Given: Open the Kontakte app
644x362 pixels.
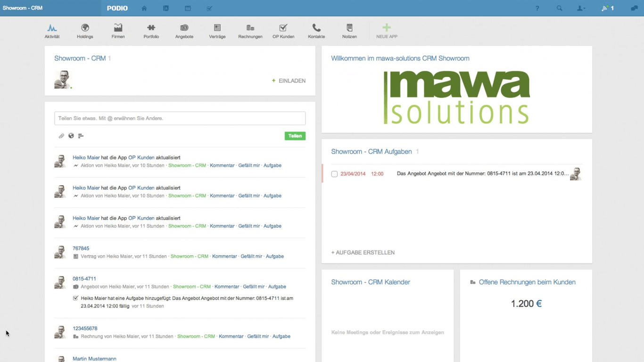Looking at the screenshot, I should tap(316, 31).
